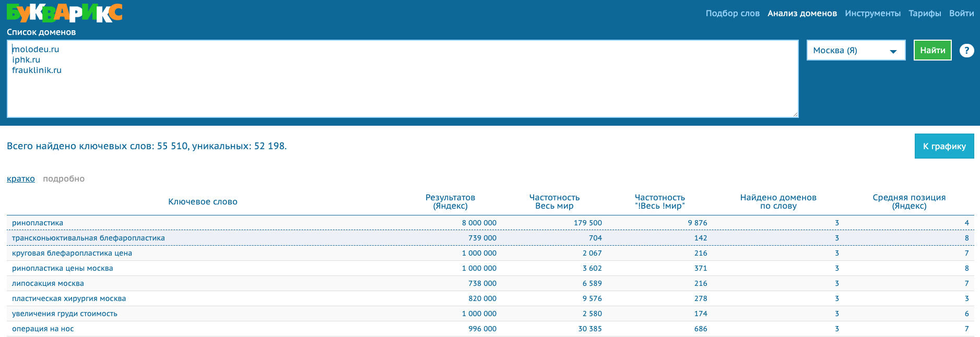
Task: Open Подбор слов menu item
Action: coord(733,14)
